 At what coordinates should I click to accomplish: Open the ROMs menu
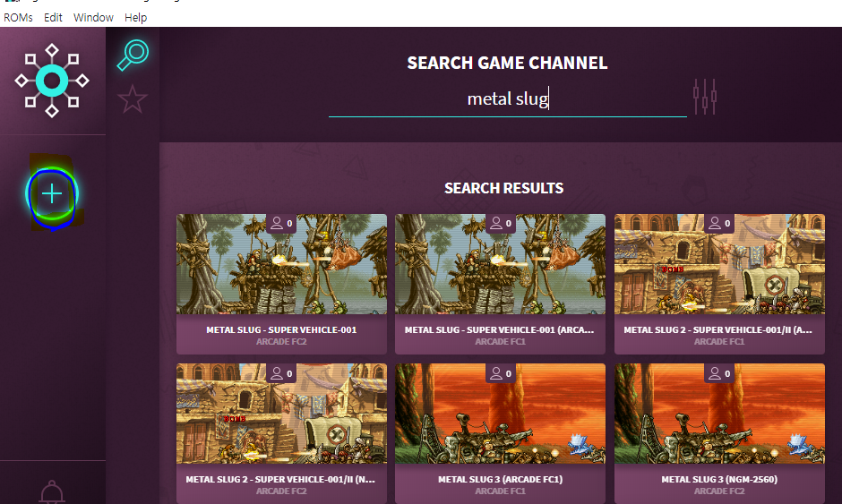tap(18, 17)
